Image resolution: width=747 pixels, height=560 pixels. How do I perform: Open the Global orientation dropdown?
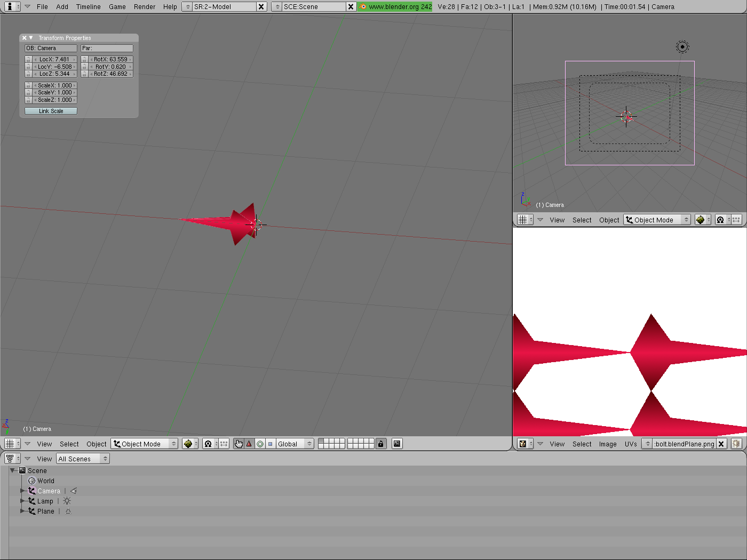(x=295, y=444)
